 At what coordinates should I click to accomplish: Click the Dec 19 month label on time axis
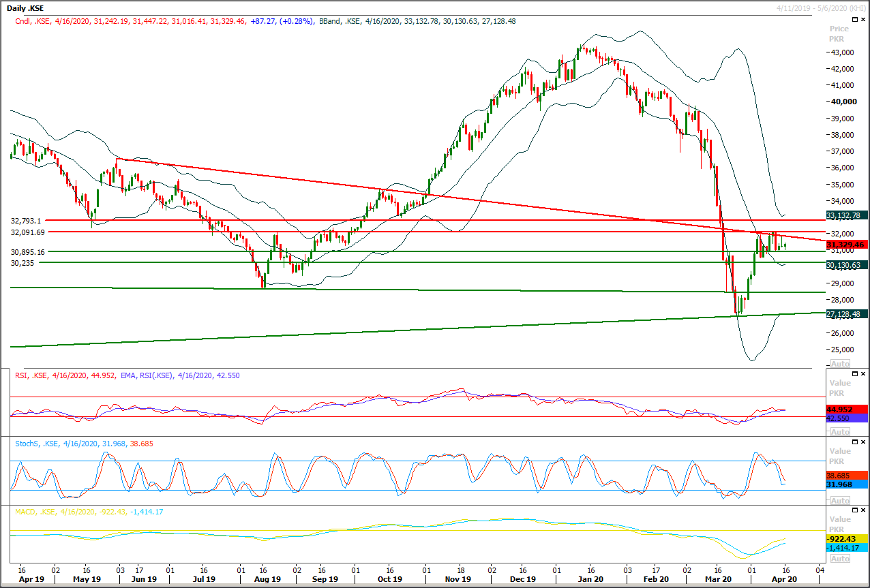[522, 579]
